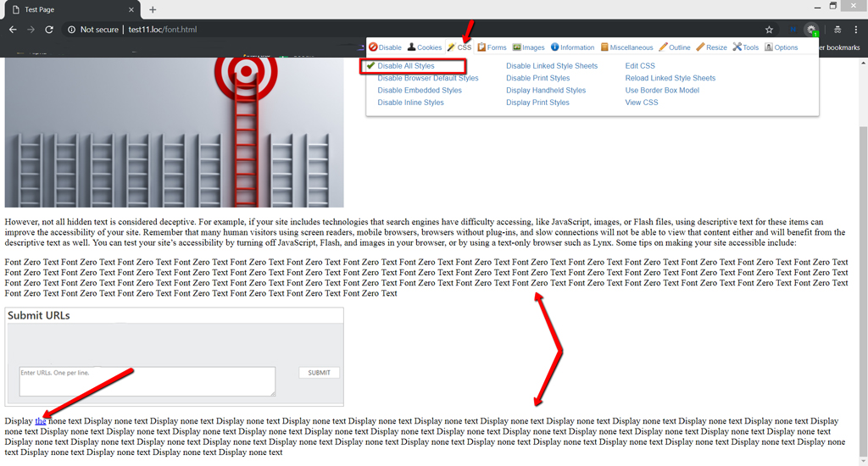Open the Tools tab

click(x=746, y=47)
